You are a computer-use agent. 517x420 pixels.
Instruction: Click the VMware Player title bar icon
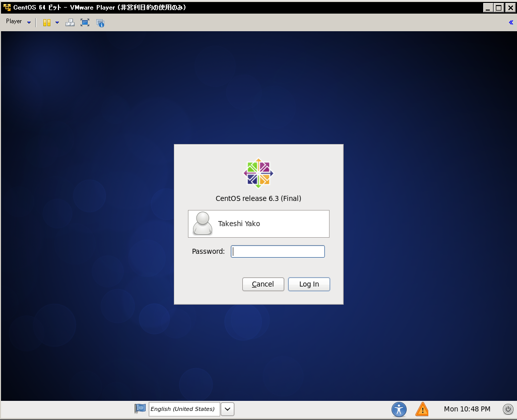click(x=7, y=7)
